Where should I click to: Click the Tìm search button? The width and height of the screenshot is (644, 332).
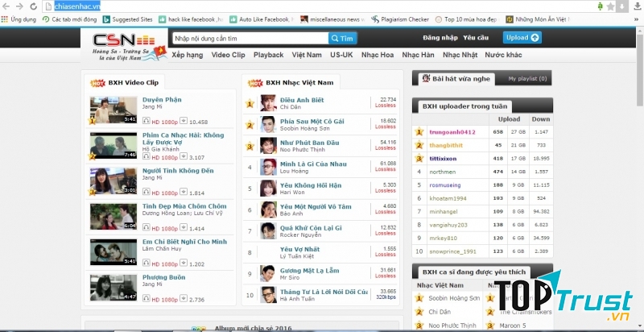pyautogui.click(x=343, y=38)
